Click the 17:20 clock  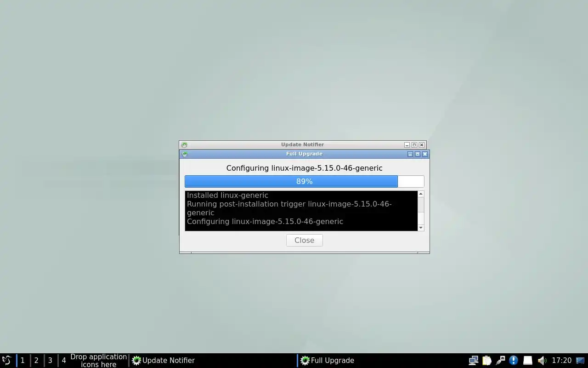pyautogui.click(x=561, y=360)
